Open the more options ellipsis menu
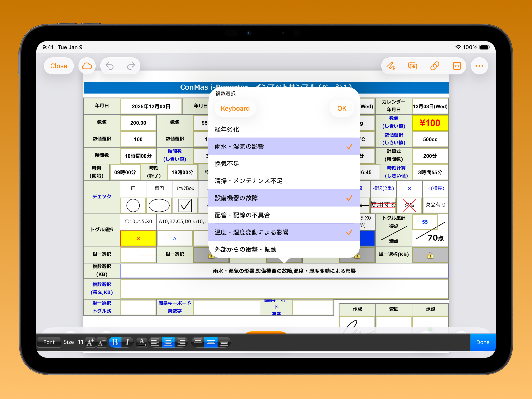 (x=479, y=66)
